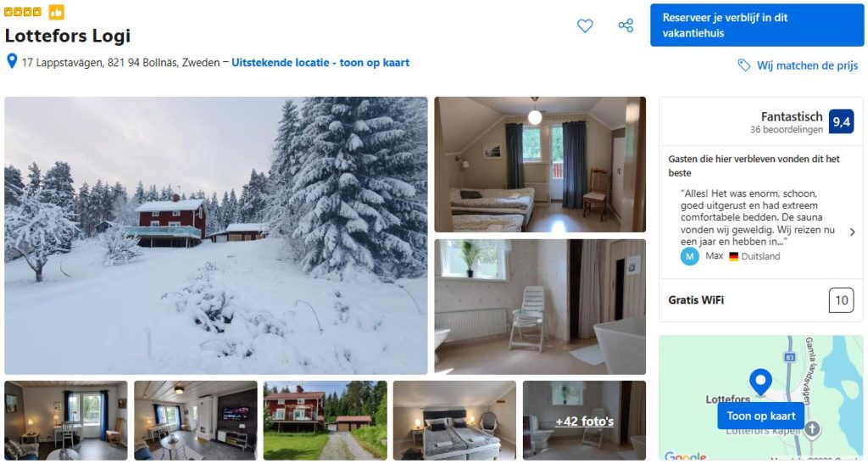Viewport: 868px width, 464px height.
Task: Click the location pin beside the address
Action: tap(12, 61)
